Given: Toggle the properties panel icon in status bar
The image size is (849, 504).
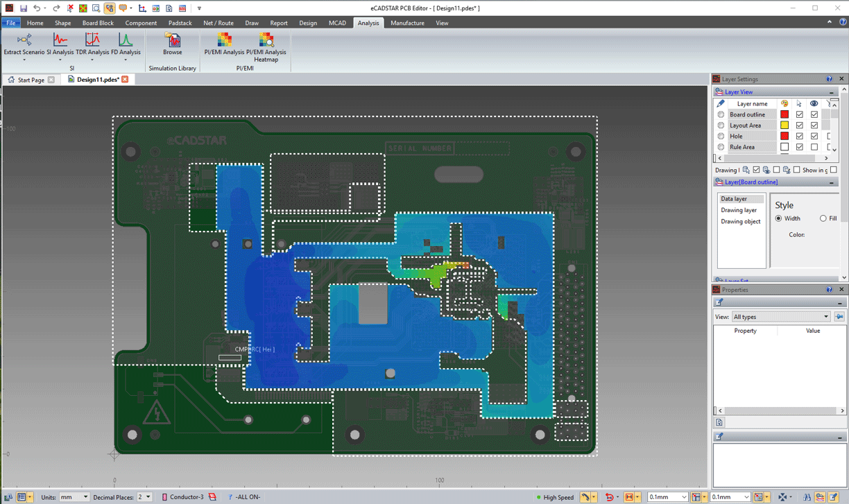Looking at the screenshot, I should pos(834,497).
